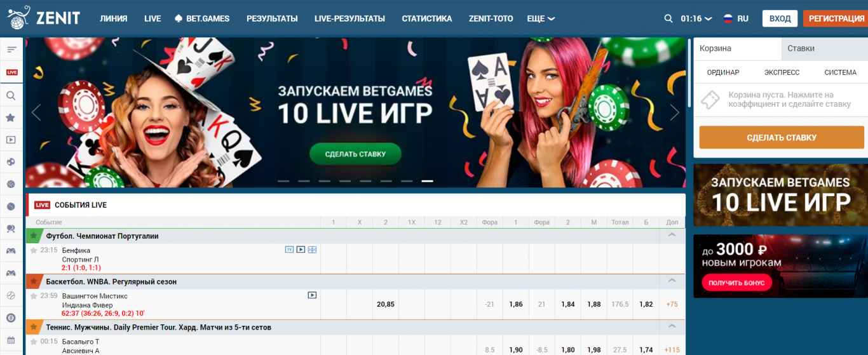
Task: Open the time zone dropdown showing 01:16
Action: tap(696, 18)
